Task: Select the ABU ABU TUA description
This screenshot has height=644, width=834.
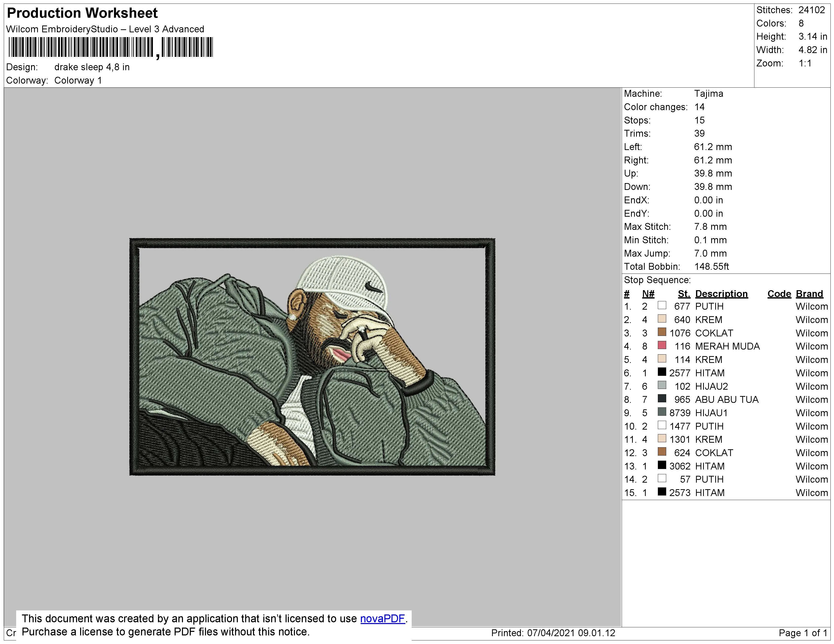Action: pyautogui.click(x=727, y=400)
